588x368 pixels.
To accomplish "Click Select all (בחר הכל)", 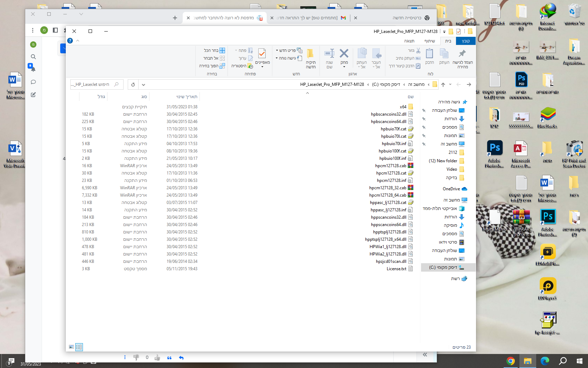I will (215, 50).
